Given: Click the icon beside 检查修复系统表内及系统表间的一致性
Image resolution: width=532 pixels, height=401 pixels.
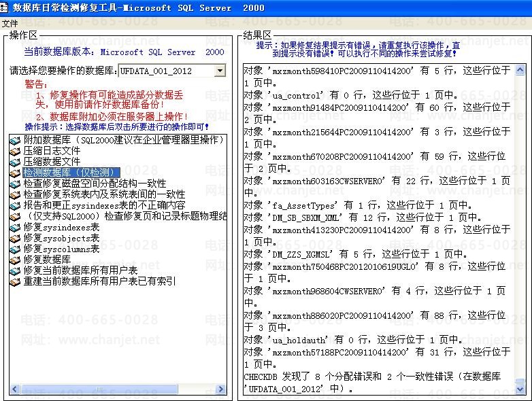Looking at the screenshot, I should pyautogui.click(x=15, y=194).
